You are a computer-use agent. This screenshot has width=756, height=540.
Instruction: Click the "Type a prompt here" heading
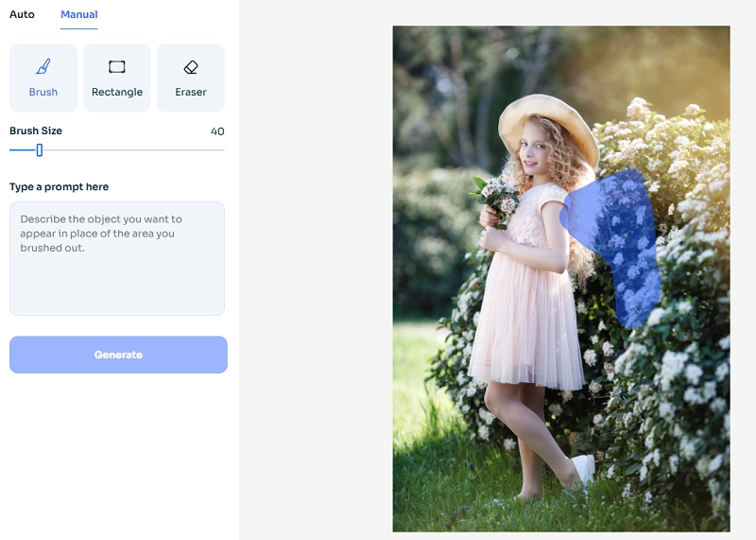pos(59,187)
